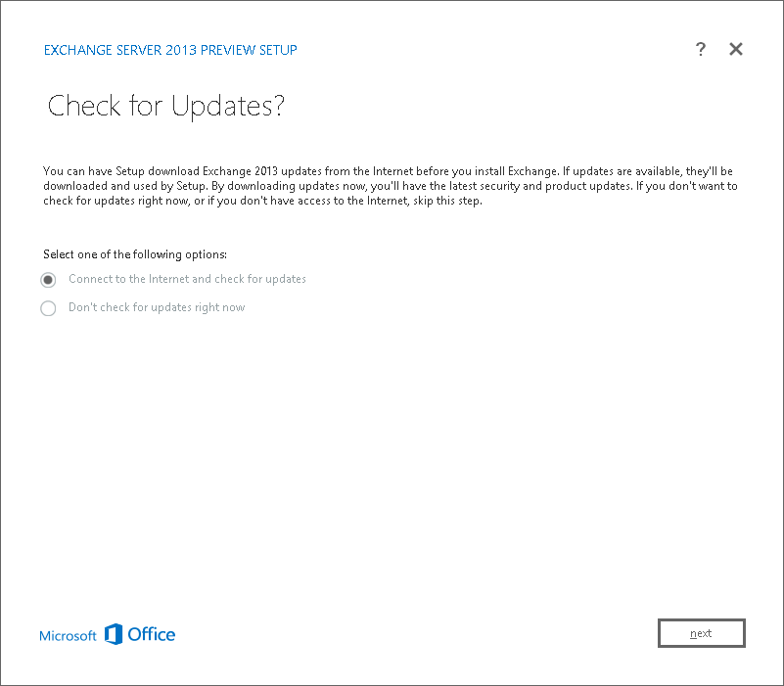Click the second radio circle for skipping updates
The image size is (784, 686).
pyautogui.click(x=48, y=307)
